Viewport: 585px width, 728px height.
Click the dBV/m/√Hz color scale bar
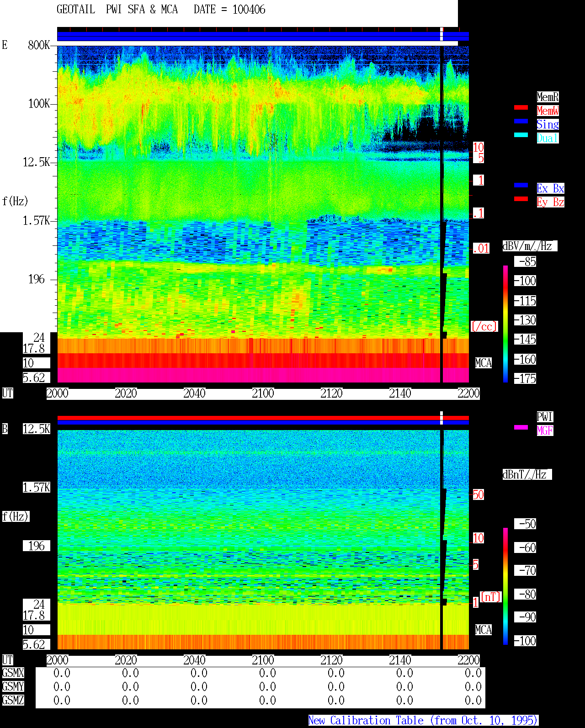click(x=505, y=324)
